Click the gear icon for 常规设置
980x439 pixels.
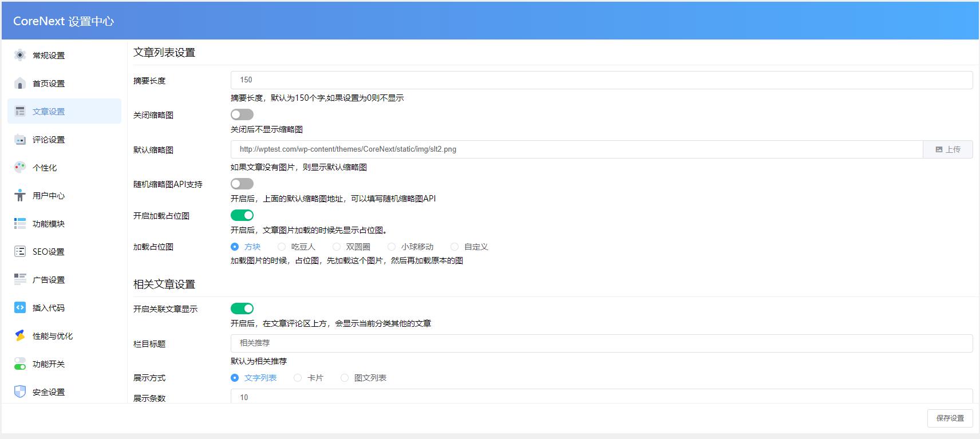pyautogui.click(x=20, y=56)
